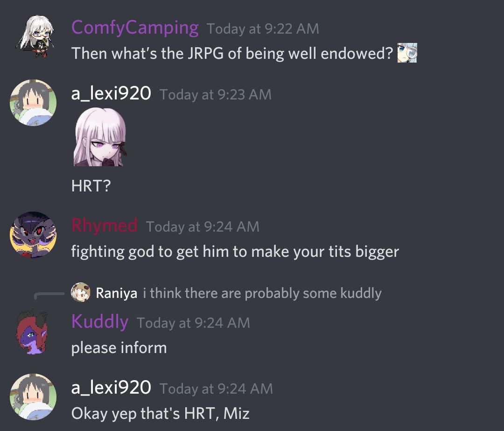
Task: Click the Kuddly username
Action: coord(100,321)
